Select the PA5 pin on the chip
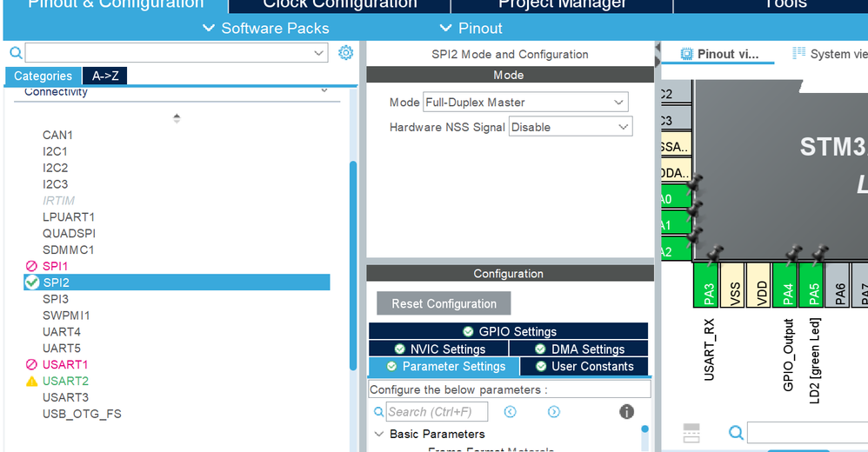Screen dimensions: 868x452 [811, 285]
